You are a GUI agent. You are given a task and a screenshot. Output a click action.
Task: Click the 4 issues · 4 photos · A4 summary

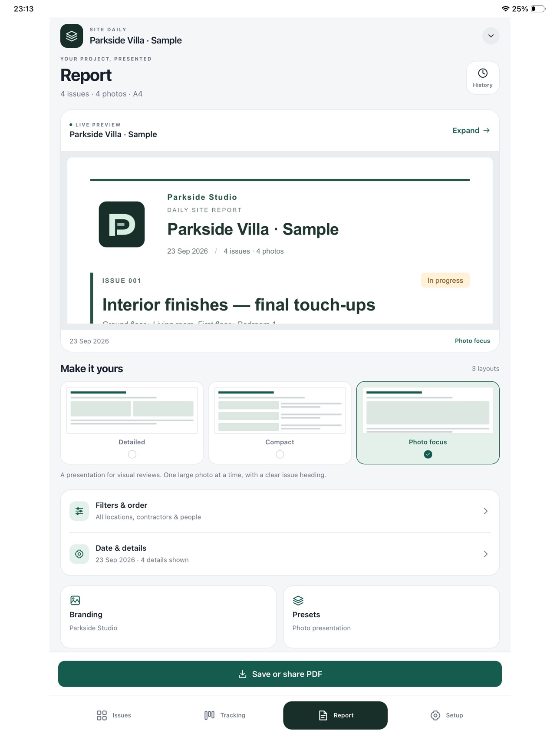[102, 94]
